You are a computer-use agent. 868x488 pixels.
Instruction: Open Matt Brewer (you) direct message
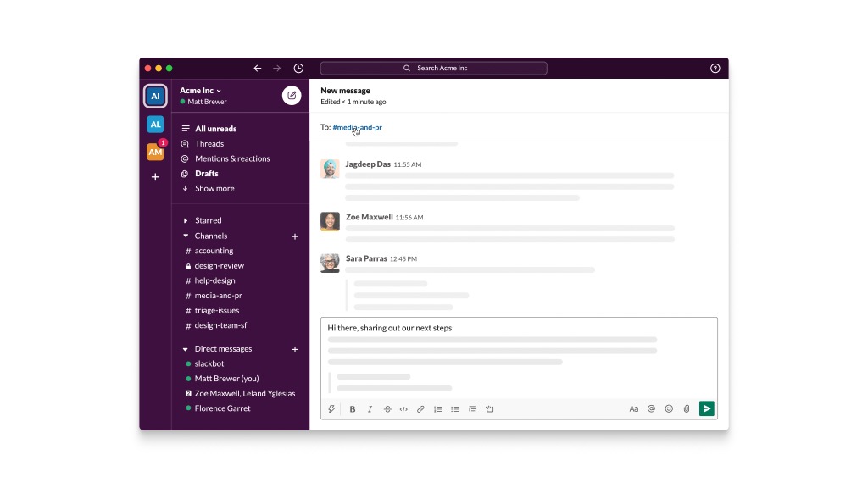point(226,379)
